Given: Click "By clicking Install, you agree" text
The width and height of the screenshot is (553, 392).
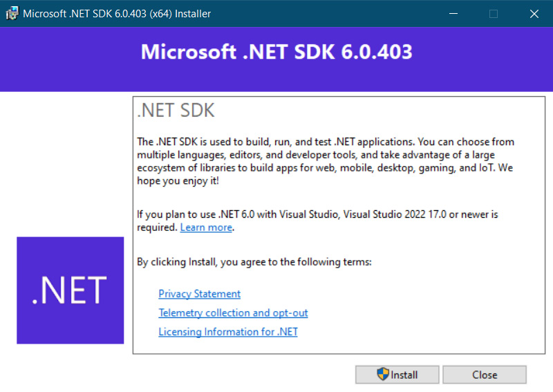Looking at the screenshot, I should click(x=254, y=262).
